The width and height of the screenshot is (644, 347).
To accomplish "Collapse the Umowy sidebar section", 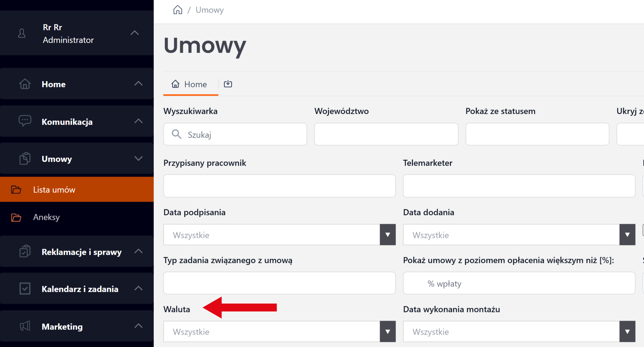I will click(138, 158).
